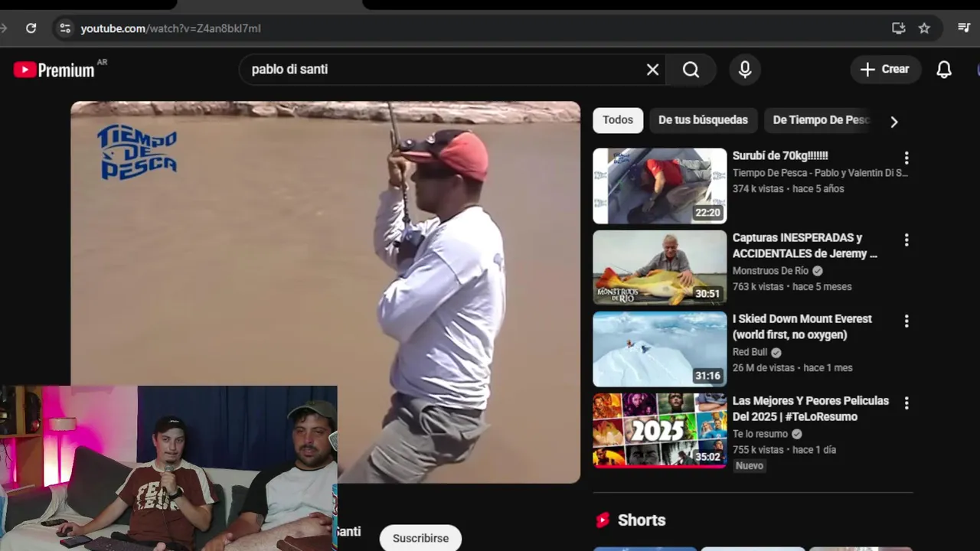Select the 'Todos' filter chip

(x=618, y=120)
